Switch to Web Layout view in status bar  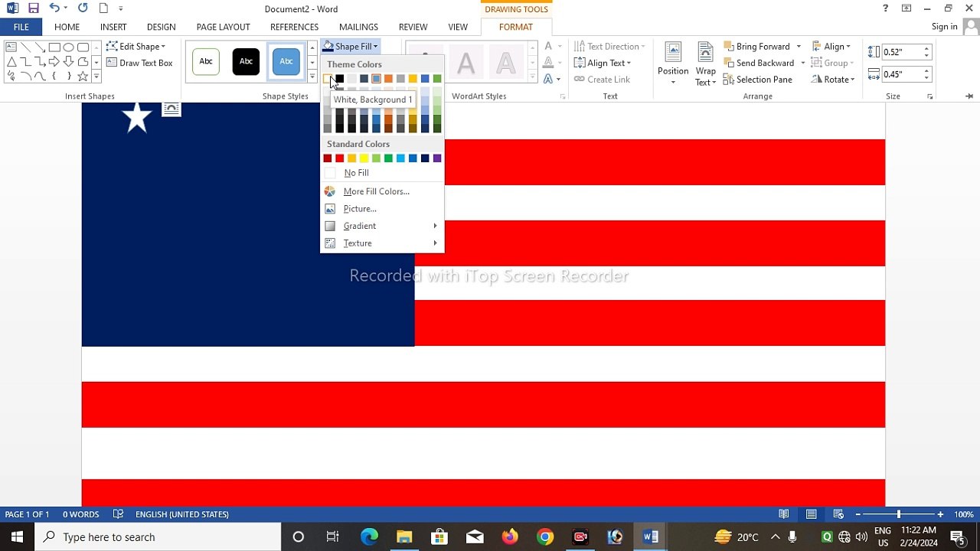[x=838, y=514]
